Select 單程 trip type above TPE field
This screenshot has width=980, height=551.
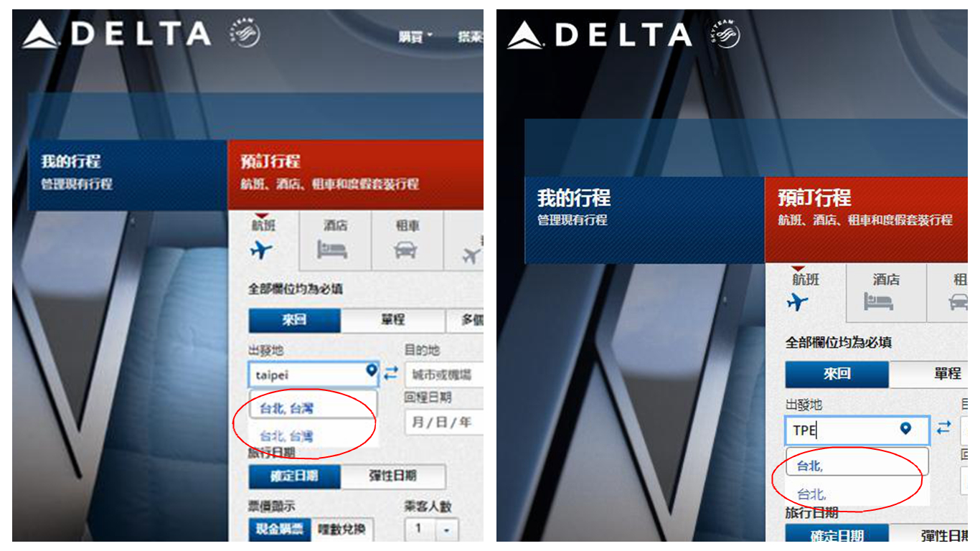click(947, 374)
